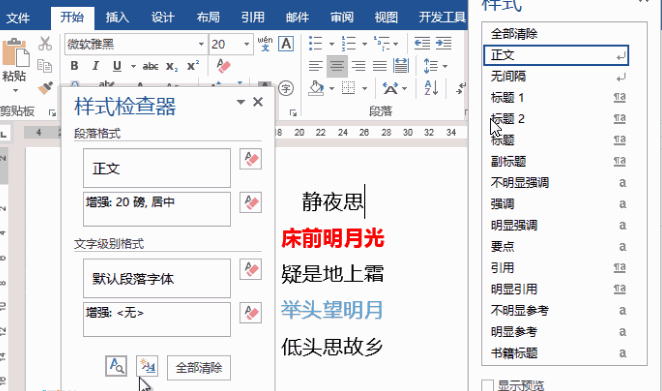Apply the 明显引用 style
Screen dimensions: 662x391
pyautogui.click(x=556, y=289)
